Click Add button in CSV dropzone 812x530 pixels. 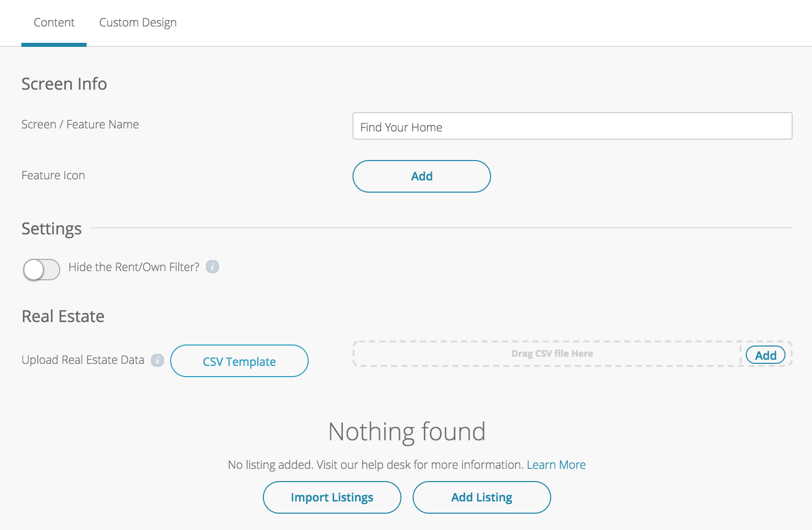766,355
